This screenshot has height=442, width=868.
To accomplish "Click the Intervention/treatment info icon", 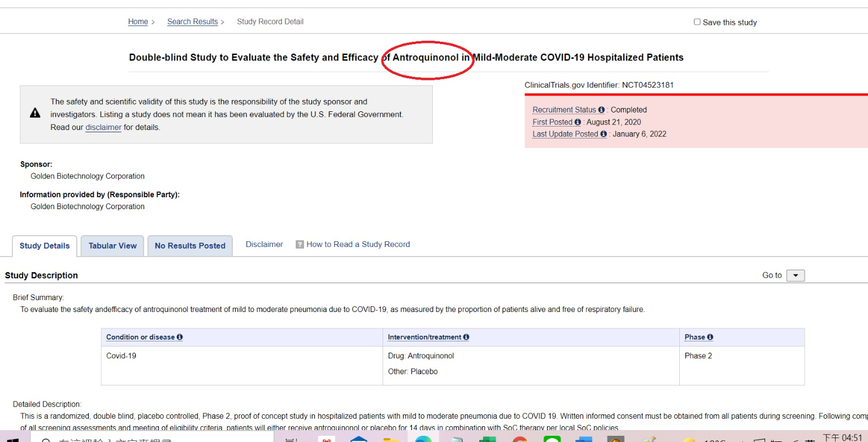I will [x=466, y=337].
